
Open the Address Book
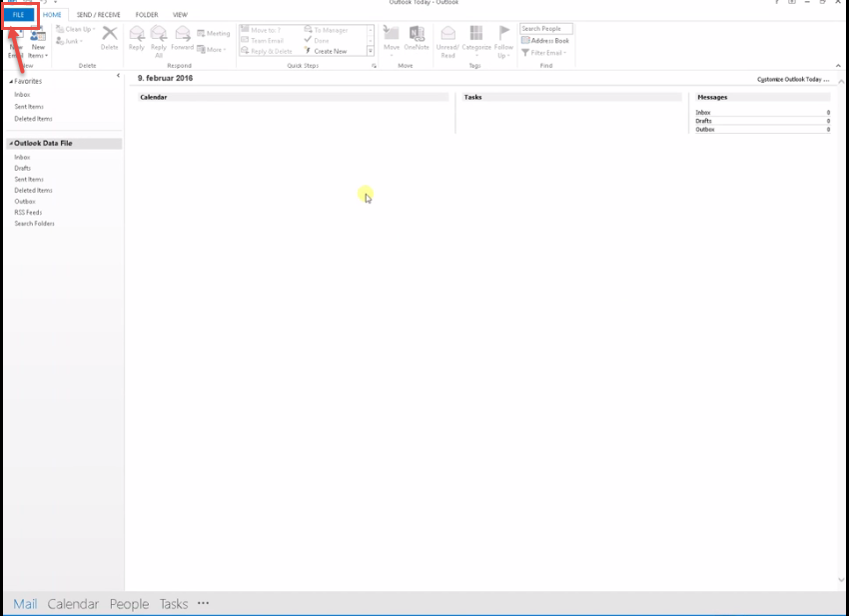coord(545,41)
